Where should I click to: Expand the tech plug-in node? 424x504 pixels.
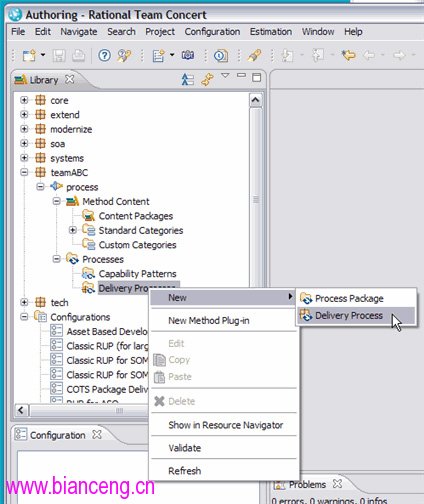pyautogui.click(x=24, y=302)
